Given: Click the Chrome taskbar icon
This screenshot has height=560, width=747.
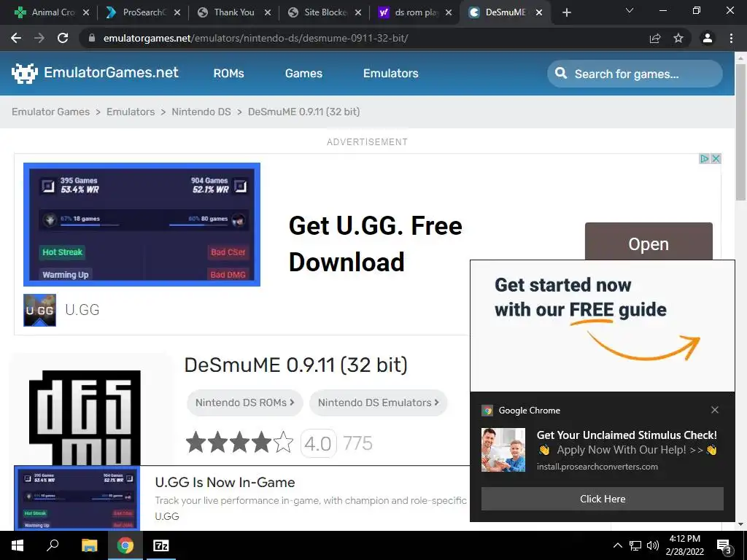Looking at the screenshot, I should [x=125, y=545].
